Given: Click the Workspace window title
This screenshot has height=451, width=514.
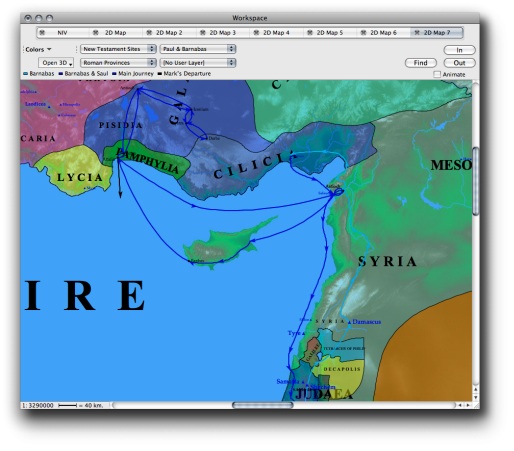Looking at the screenshot, I should click(x=250, y=18).
